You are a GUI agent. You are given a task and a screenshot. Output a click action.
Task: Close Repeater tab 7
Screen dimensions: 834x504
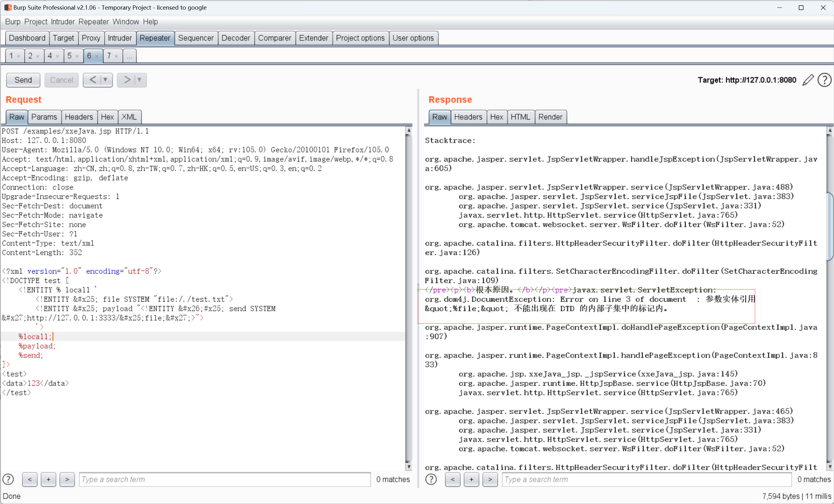117,56
